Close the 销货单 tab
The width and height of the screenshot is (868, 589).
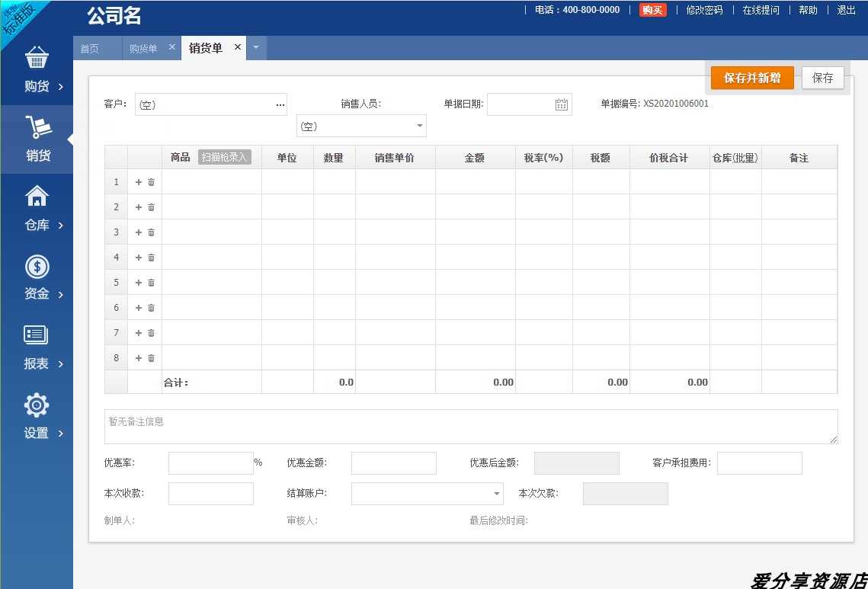238,47
